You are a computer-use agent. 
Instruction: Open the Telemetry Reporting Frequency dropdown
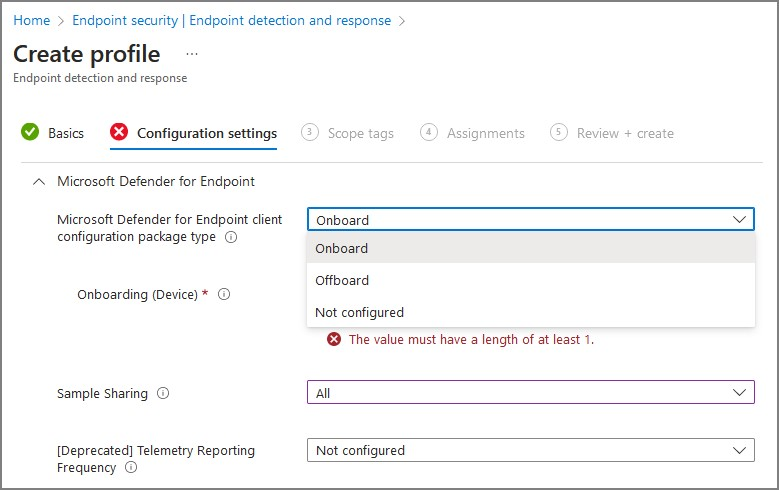point(530,451)
